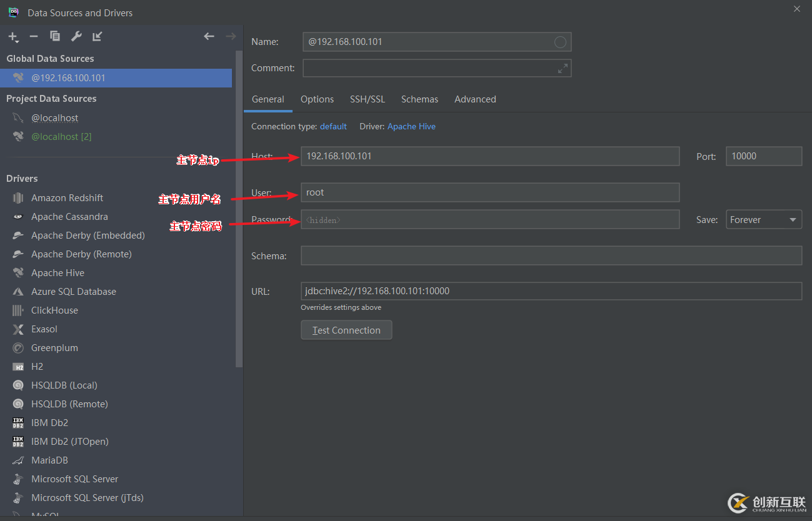Follow the Apache Hive driver link
Screen dimensions: 812x521
coord(411,126)
